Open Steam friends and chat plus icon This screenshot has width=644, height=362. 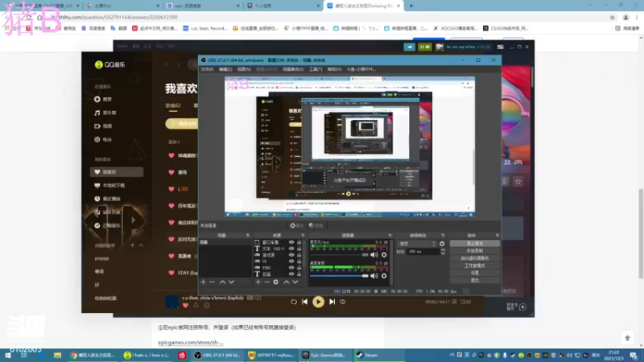pyautogui.click(x=522, y=306)
